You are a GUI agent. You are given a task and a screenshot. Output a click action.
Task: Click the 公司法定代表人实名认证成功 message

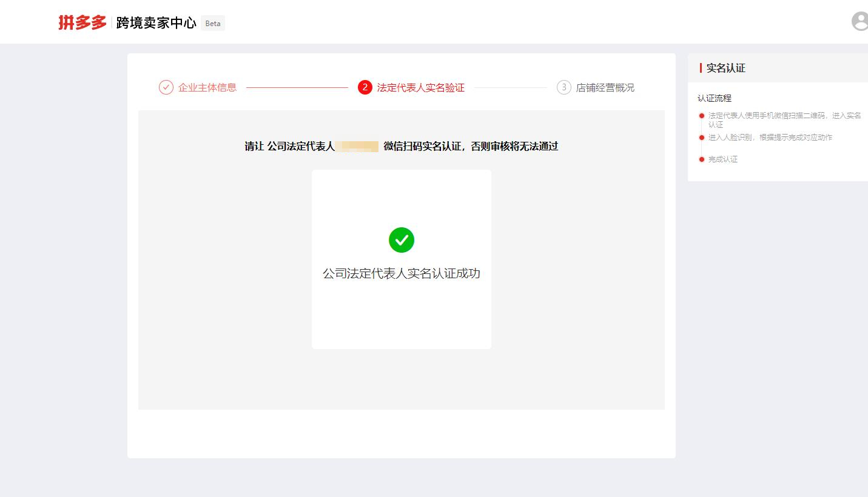coord(401,273)
